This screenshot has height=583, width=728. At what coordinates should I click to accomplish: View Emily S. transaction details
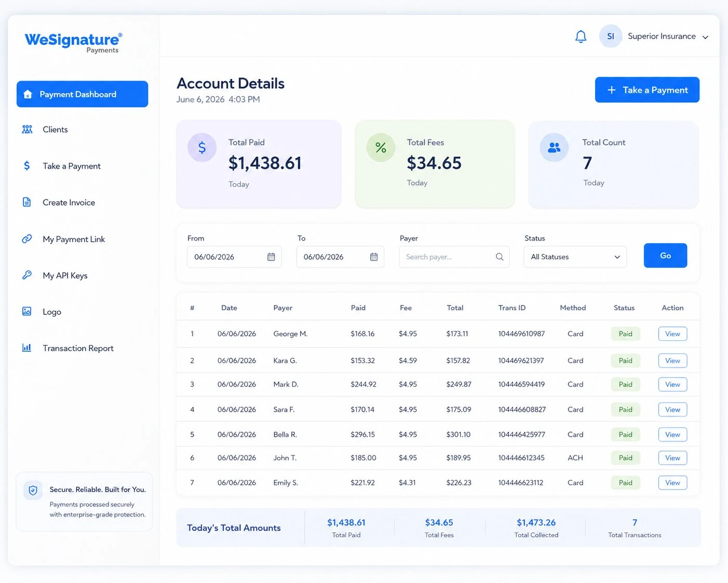(x=672, y=483)
